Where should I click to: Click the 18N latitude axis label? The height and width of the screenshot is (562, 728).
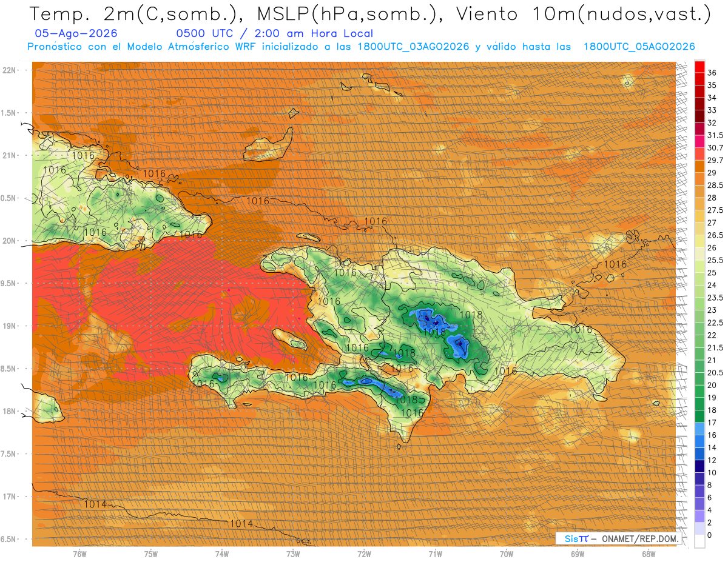point(9,411)
